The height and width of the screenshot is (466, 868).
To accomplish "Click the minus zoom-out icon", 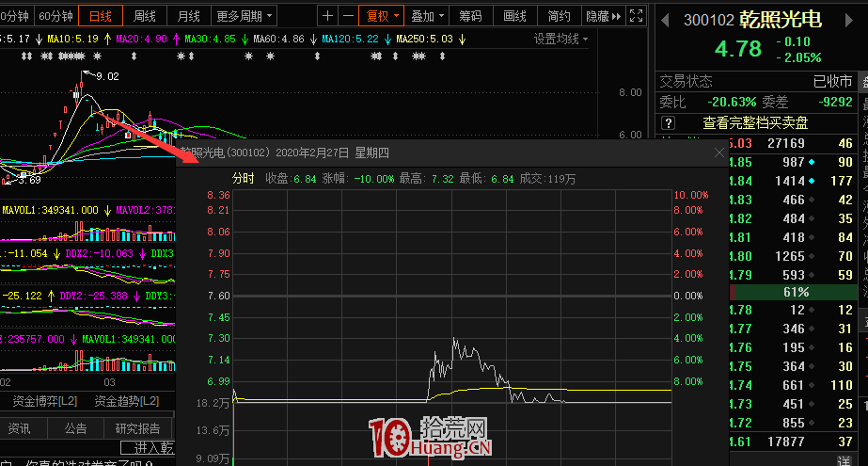I will tap(348, 16).
